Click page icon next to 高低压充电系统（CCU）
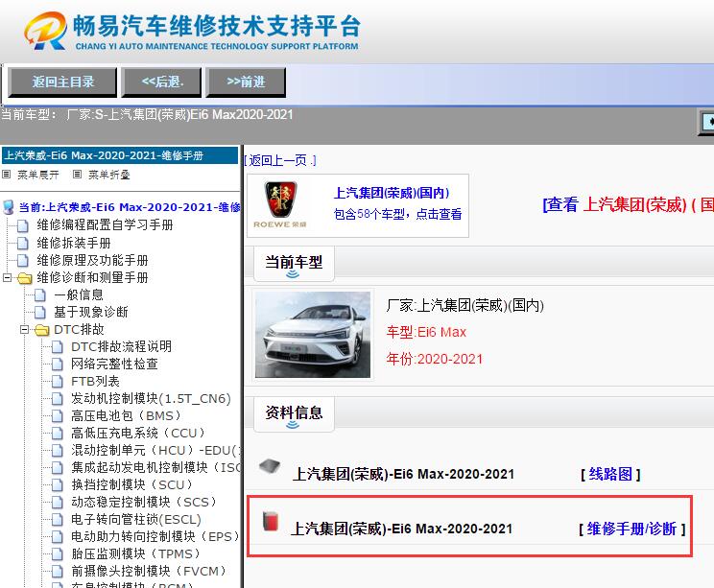Screen dimensions: 714x588 pyautogui.click(x=58, y=434)
